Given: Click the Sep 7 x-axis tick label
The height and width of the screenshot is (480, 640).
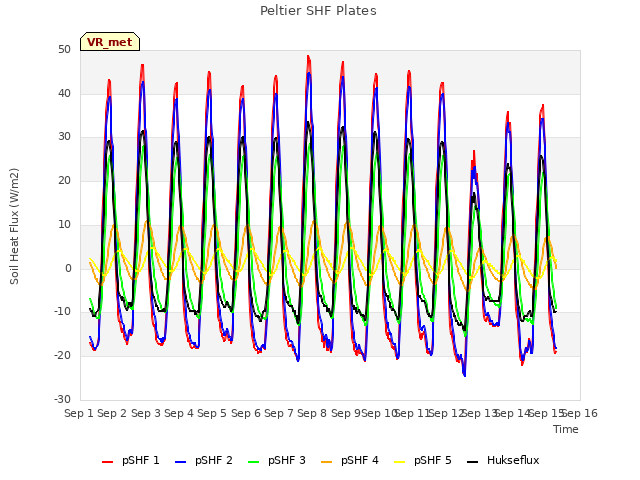Looking at the screenshot, I should [279, 413].
